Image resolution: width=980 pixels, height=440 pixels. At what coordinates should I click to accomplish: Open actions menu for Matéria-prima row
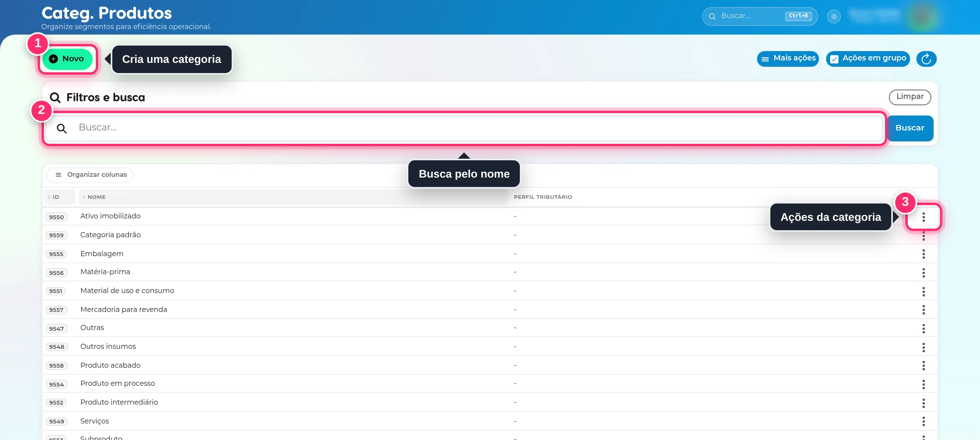point(923,273)
